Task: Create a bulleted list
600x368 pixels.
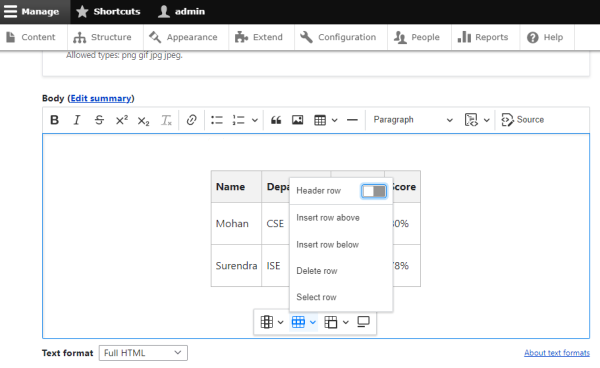Action: coord(217,120)
